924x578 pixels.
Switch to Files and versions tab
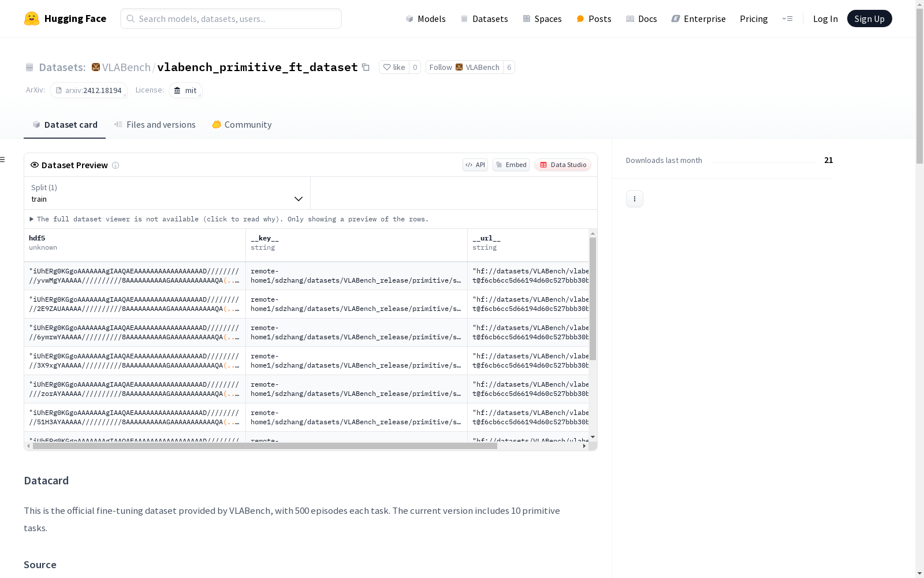pyautogui.click(x=155, y=125)
